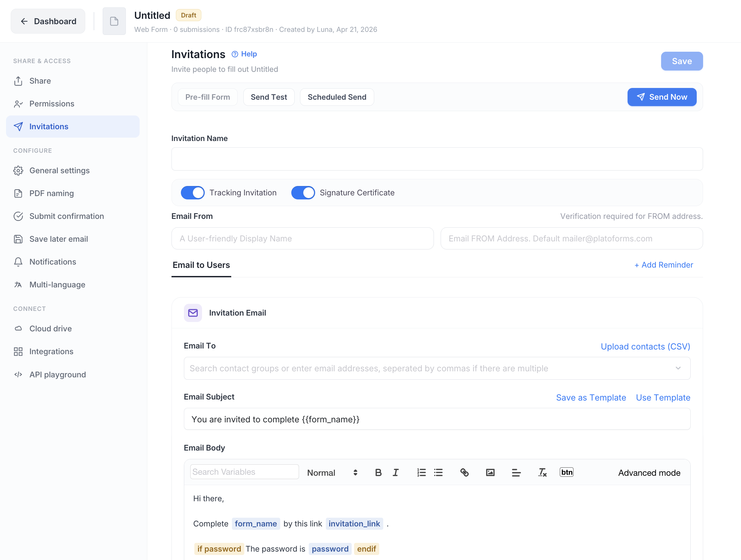This screenshot has height=560, width=741.
Task: Open Share in the sidebar
Action: click(73, 81)
